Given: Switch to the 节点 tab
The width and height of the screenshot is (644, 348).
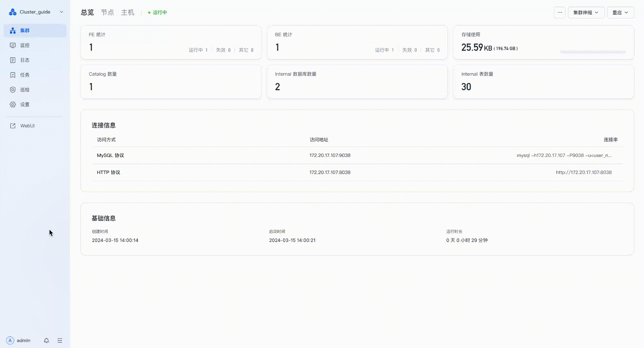Looking at the screenshot, I should coord(107,13).
